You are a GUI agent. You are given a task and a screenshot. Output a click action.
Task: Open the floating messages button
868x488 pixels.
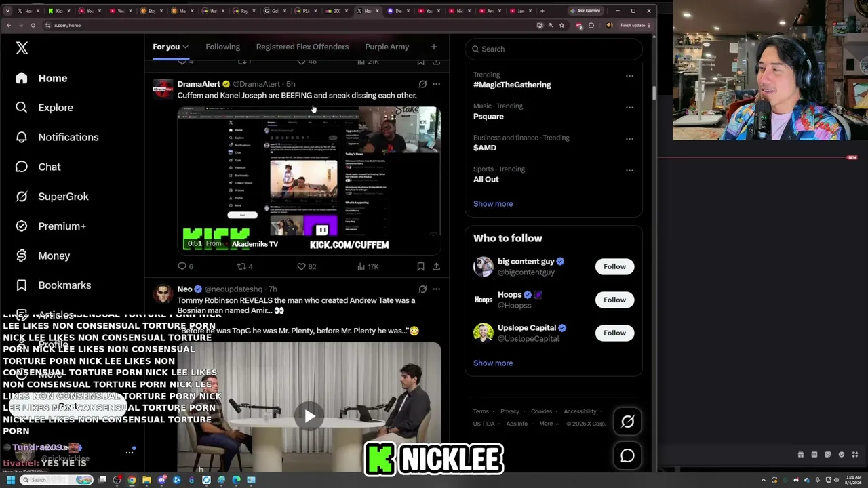pos(627,455)
